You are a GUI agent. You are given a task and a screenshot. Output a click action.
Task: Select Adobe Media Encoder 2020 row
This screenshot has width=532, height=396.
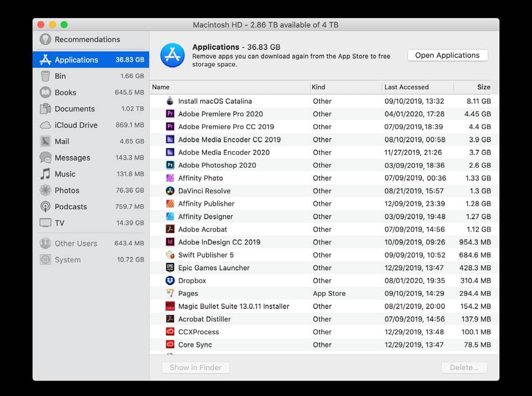tap(324, 152)
